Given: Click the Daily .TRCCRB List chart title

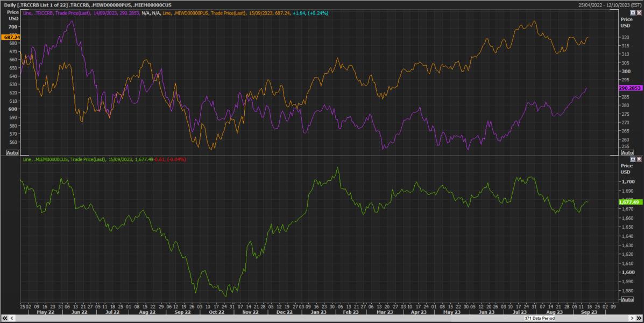Looking at the screenshot, I should [88, 5].
